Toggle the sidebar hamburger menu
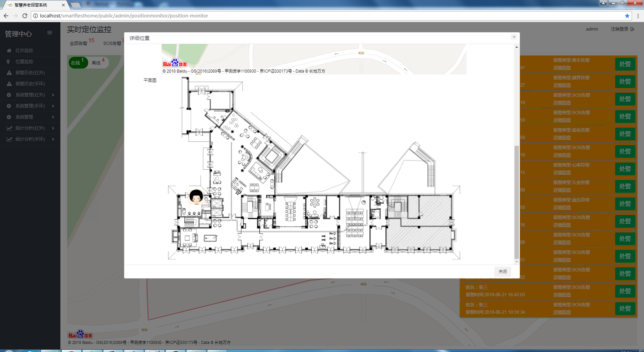Viewport: 644px width, 352px height. click(50, 33)
